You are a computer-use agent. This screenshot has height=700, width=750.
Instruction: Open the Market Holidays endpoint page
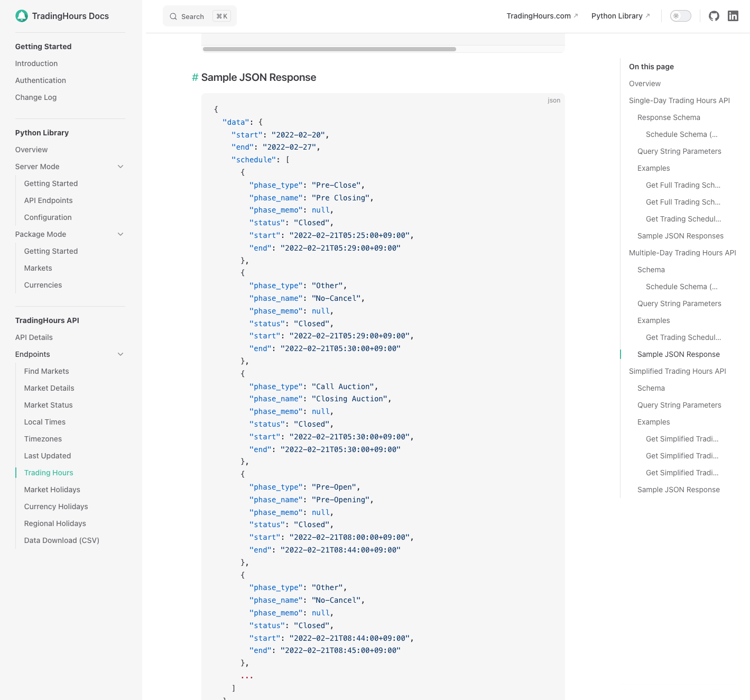pyautogui.click(x=52, y=490)
